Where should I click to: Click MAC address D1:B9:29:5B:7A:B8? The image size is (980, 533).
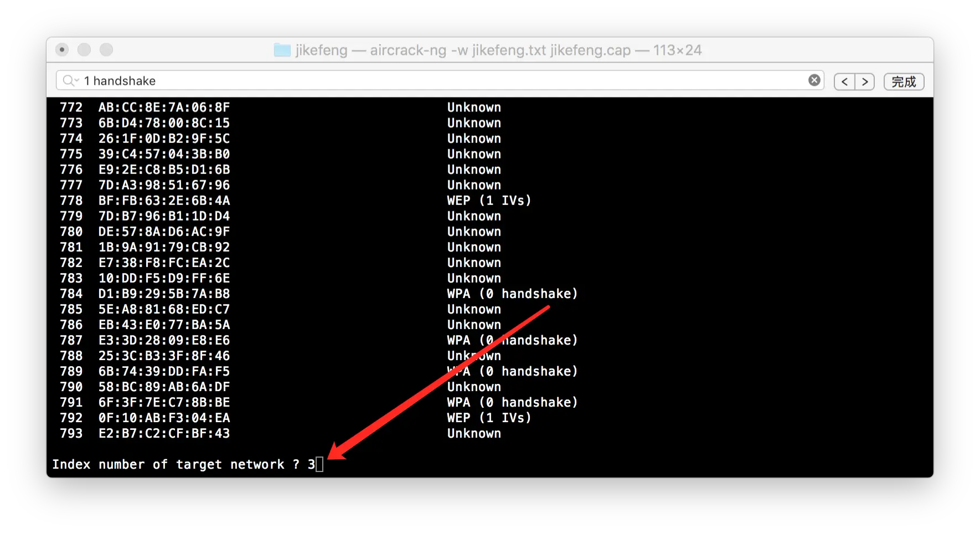[164, 294]
